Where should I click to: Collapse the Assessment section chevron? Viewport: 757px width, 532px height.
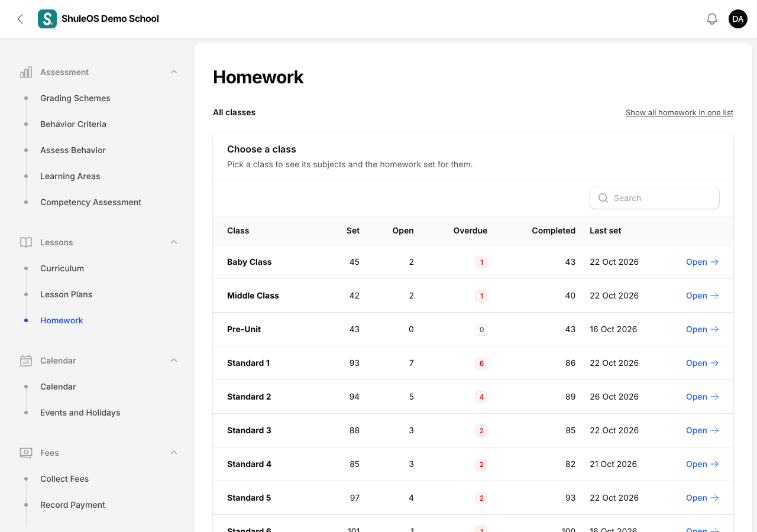coord(174,72)
